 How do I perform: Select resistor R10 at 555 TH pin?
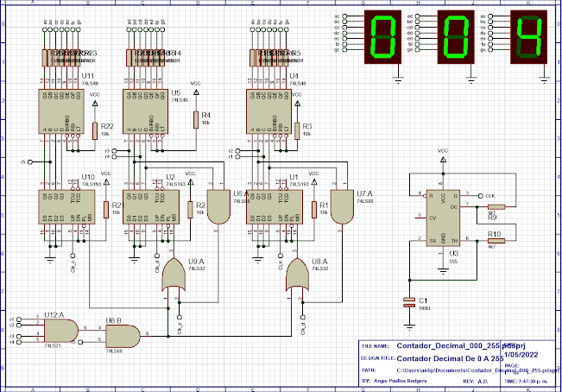click(x=496, y=241)
